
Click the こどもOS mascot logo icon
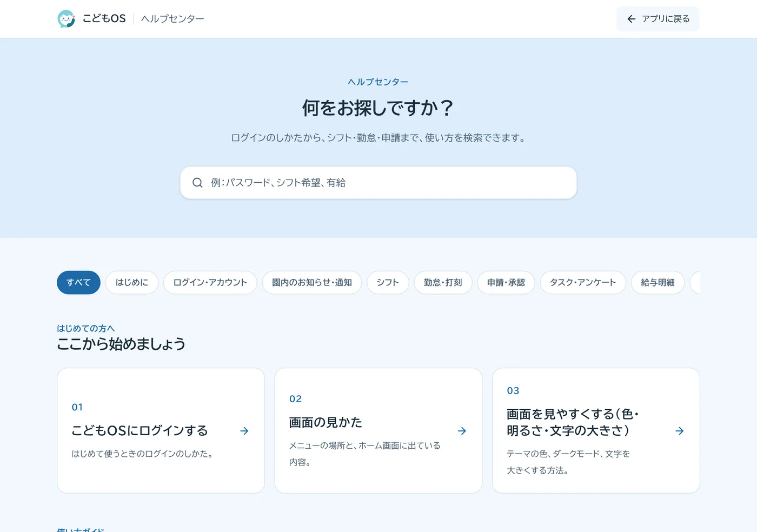(67, 19)
